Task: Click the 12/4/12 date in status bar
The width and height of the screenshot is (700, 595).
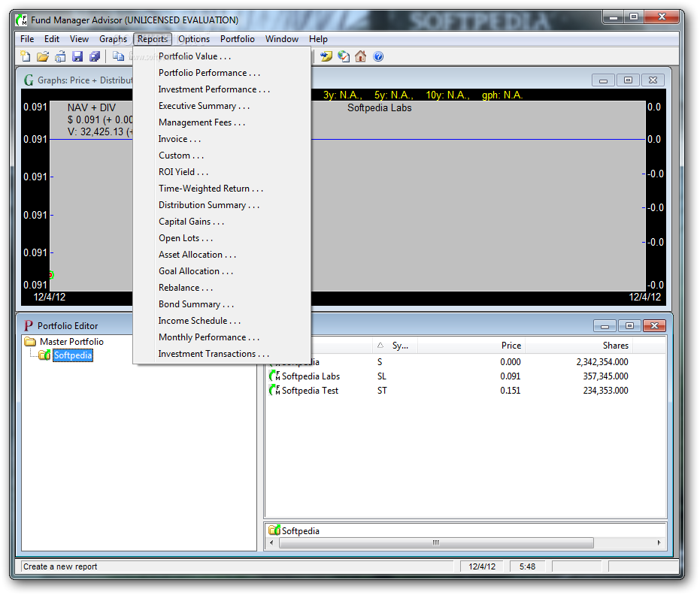Action: pos(482,566)
